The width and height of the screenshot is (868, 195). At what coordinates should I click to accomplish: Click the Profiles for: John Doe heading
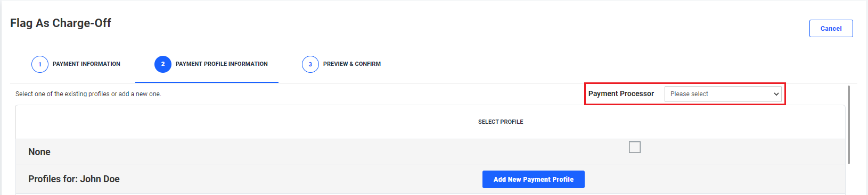click(74, 179)
